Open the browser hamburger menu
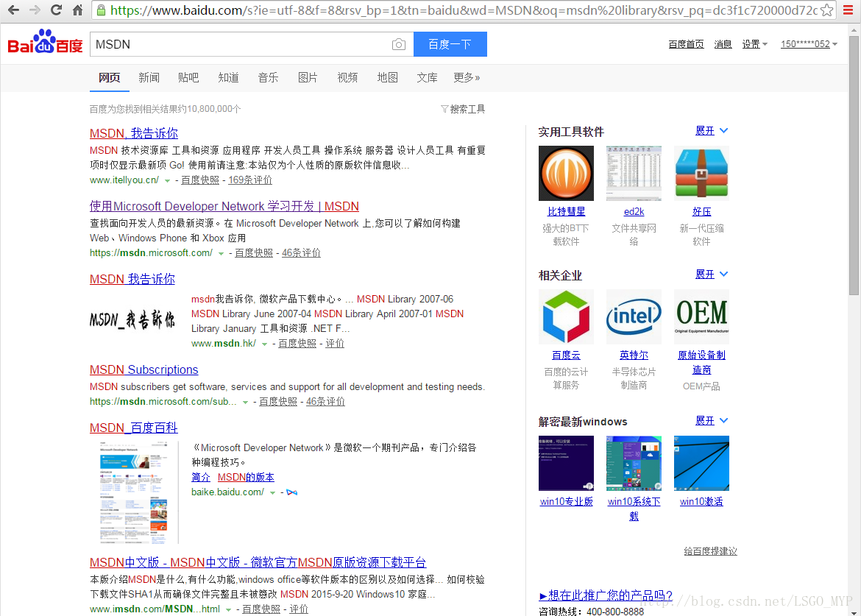This screenshot has height=616, width=861. pos(848,10)
